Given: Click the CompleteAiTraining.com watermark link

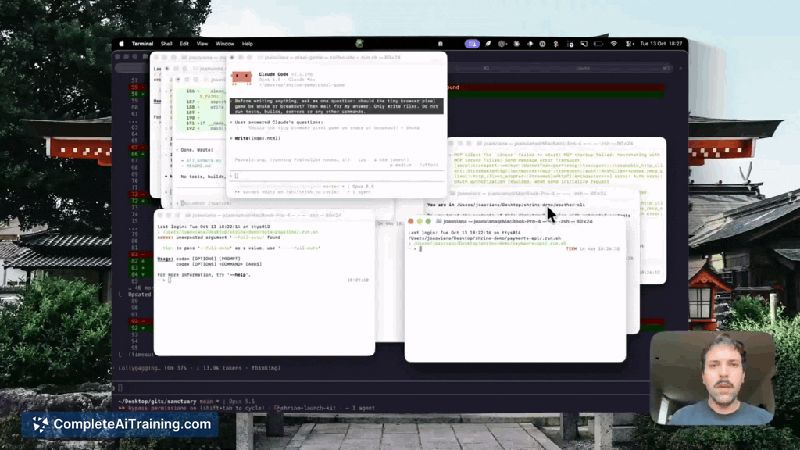Looking at the screenshot, I should pyautogui.click(x=120, y=424).
